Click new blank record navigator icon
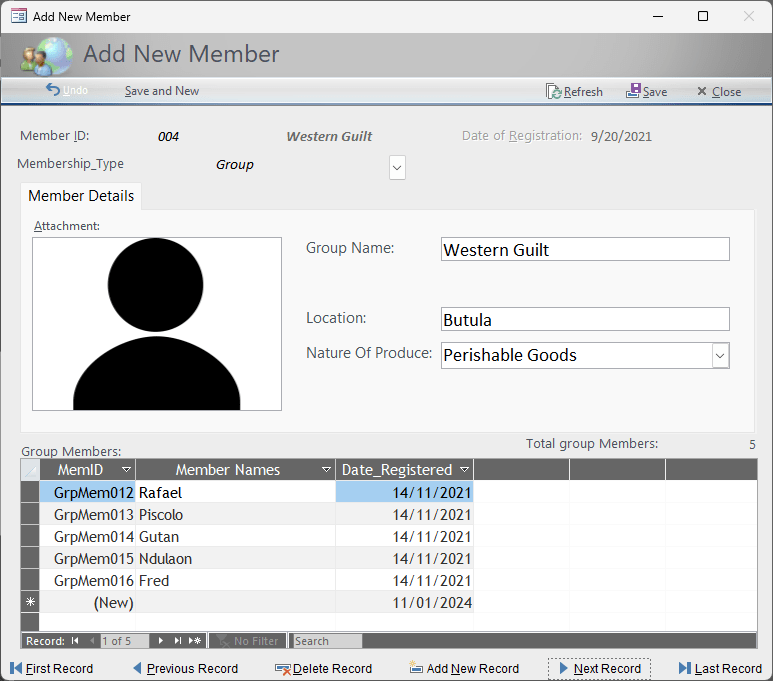Screen dimensions: 773x681 point(195,641)
